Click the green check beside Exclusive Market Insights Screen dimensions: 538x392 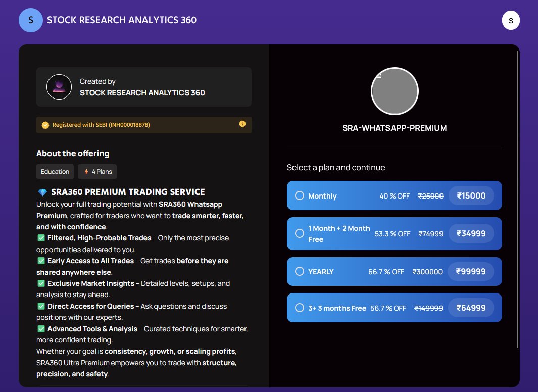41,283
